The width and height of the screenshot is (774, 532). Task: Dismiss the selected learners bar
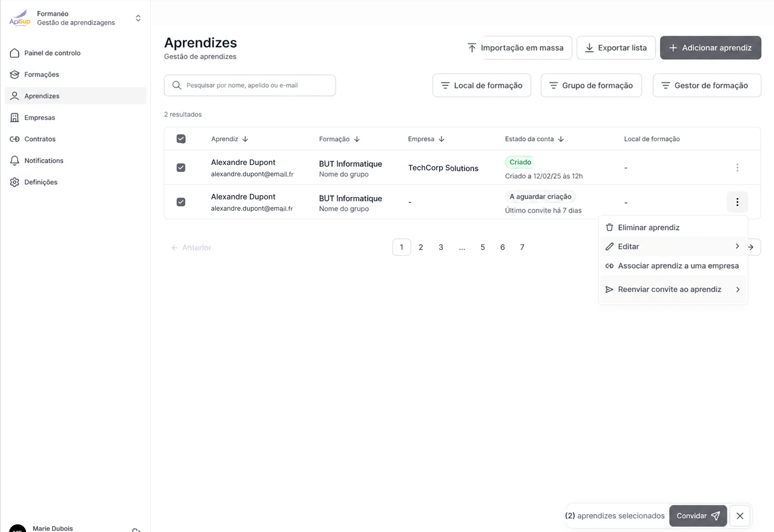tap(740, 516)
